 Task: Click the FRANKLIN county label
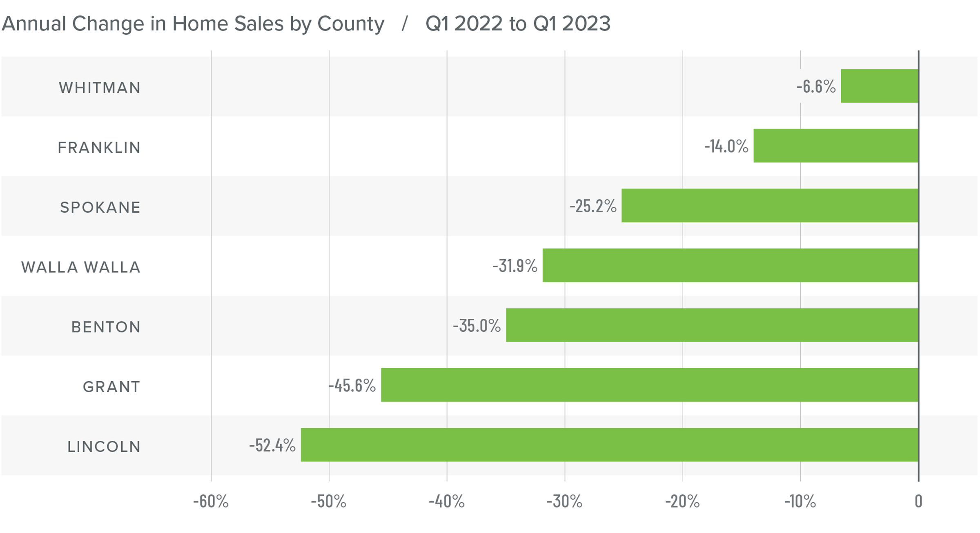[99, 147]
